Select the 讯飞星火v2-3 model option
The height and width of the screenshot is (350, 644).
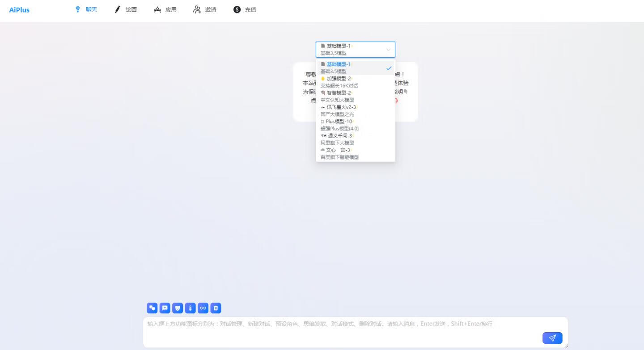pos(356,111)
